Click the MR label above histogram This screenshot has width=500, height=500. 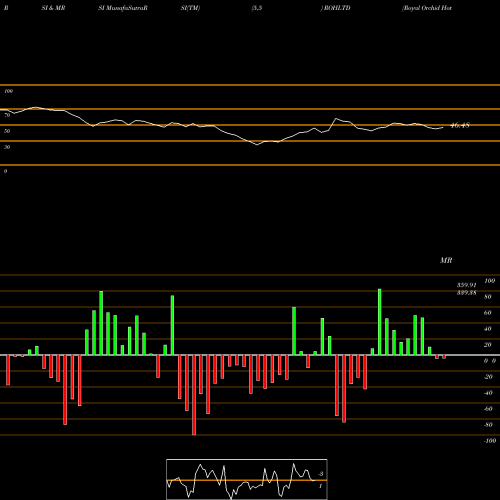pyautogui.click(x=446, y=260)
